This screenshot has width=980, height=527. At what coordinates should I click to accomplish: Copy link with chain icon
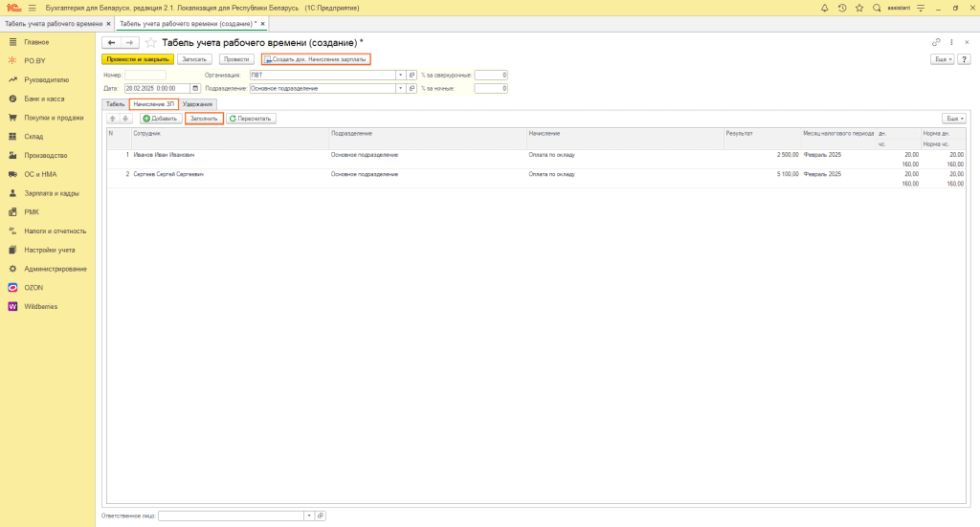pos(936,42)
